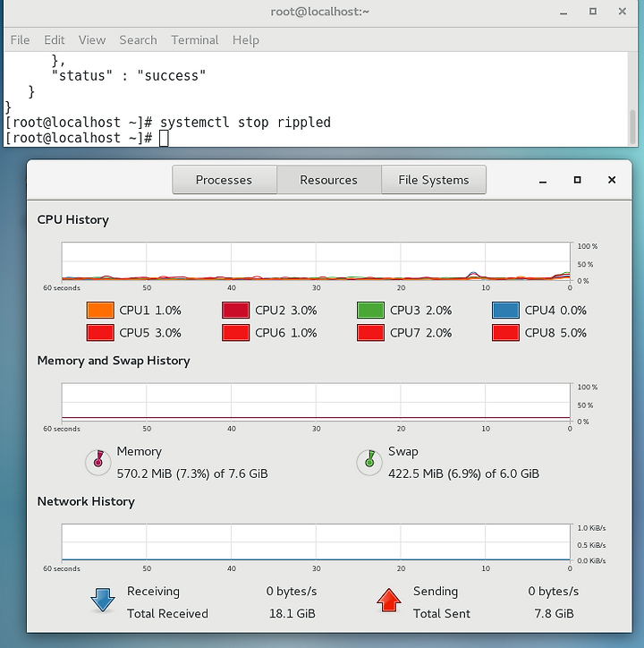Click the '570.2 MiB (7.3%) of 7.6 GiB' value
The height and width of the screenshot is (648, 644).
(192, 473)
